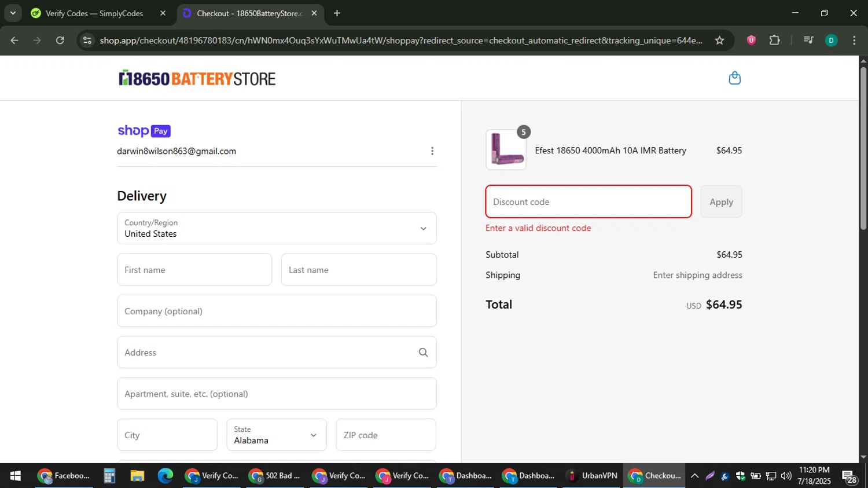Switch to Verify Codes — SimplyCodes tab
This screenshot has height=488, width=868.
click(x=94, y=13)
